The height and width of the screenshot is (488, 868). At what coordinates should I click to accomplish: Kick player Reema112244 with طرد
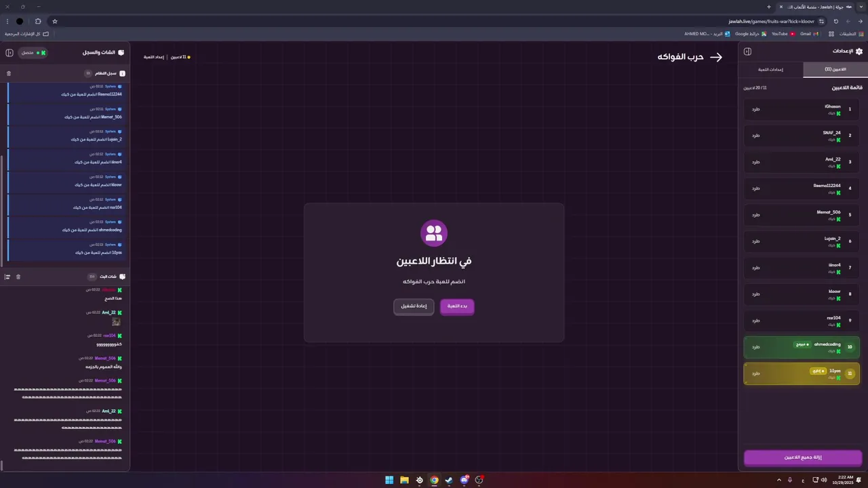click(x=755, y=188)
